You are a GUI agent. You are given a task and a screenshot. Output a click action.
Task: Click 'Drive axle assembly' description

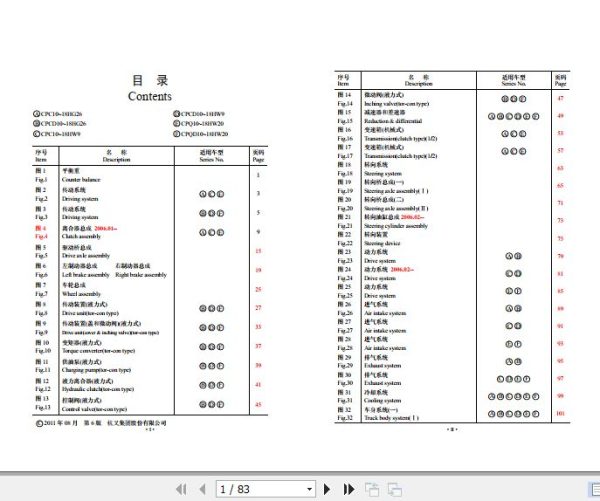(86, 255)
